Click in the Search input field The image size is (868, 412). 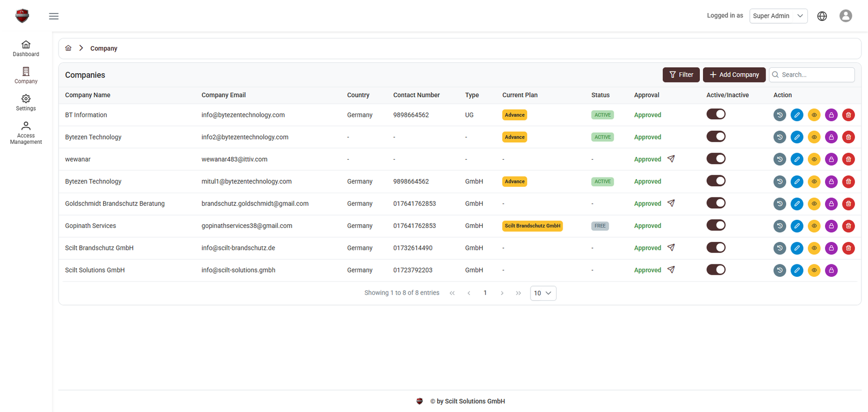(x=812, y=75)
